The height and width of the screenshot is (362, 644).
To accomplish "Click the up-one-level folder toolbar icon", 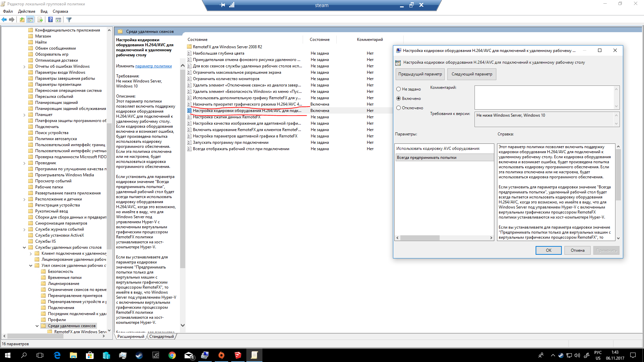I will point(22,19).
